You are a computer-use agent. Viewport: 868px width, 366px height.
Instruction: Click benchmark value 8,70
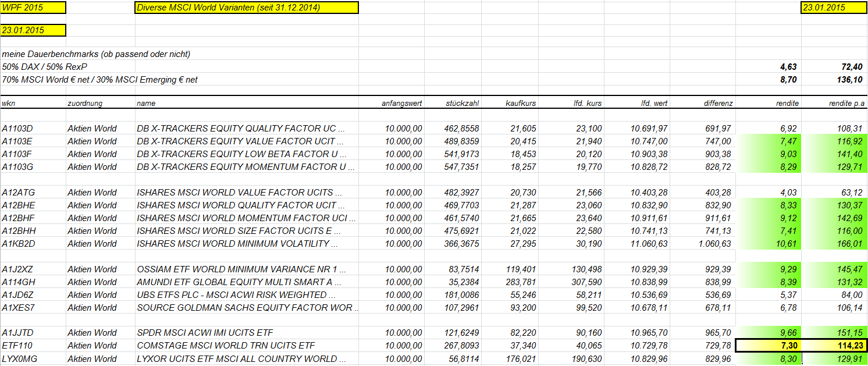click(x=788, y=80)
